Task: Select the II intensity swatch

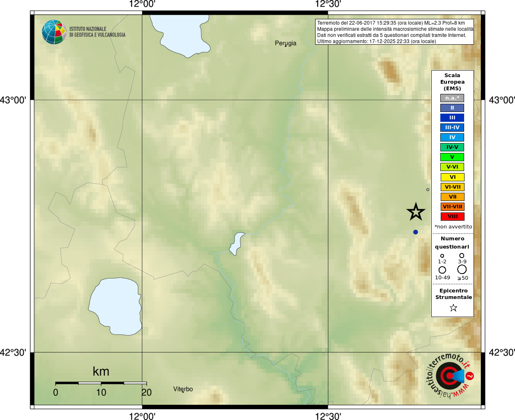Action: coord(452,108)
